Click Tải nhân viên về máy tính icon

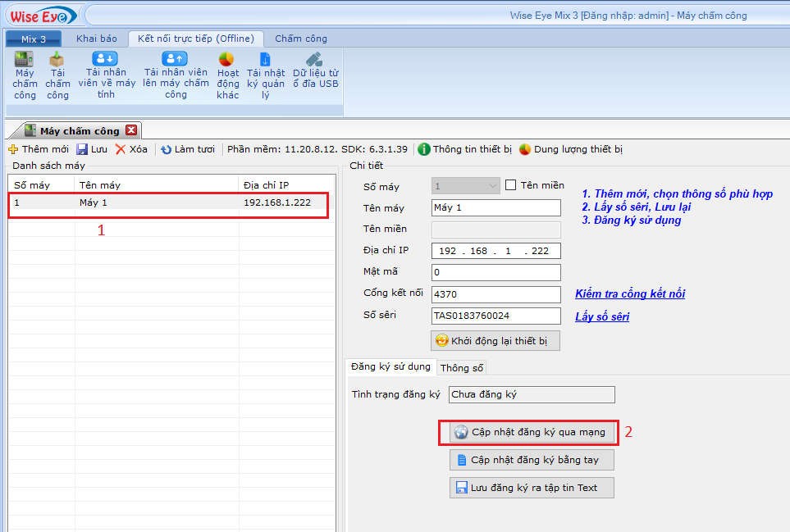(106, 75)
